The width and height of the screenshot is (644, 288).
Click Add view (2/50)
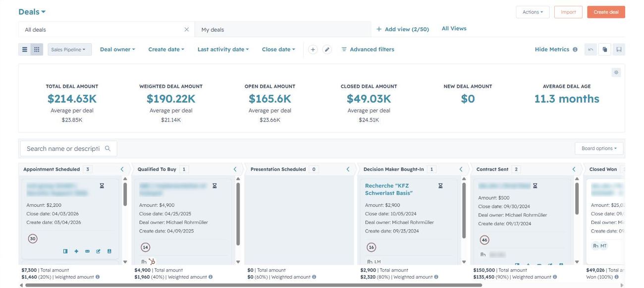click(402, 29)
